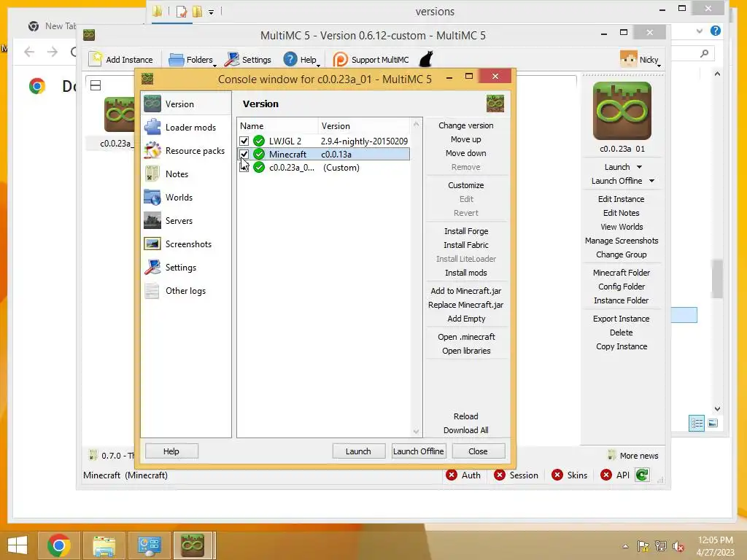This screenshot has width=747, height=560.
Task: Click Install Forge
Action: coord(466,231)
